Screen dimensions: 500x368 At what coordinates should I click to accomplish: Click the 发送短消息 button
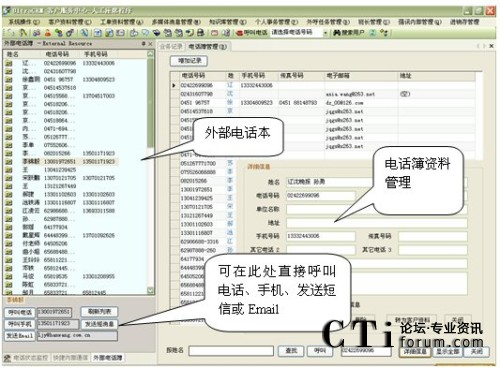pyautogui.click(x=99, y=324)
